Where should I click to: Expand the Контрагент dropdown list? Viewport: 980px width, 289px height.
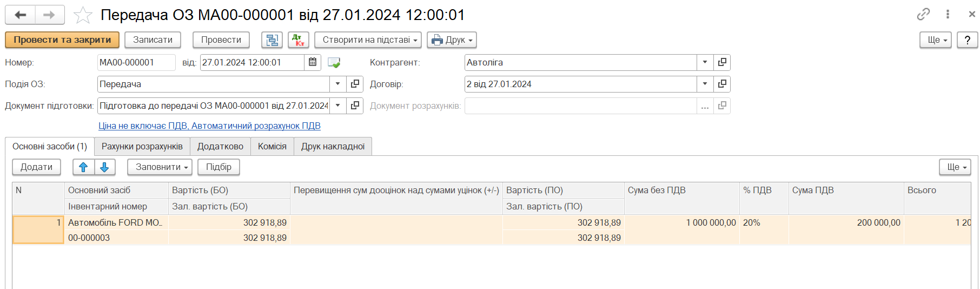pyautogui.click(x=705, y=62)
